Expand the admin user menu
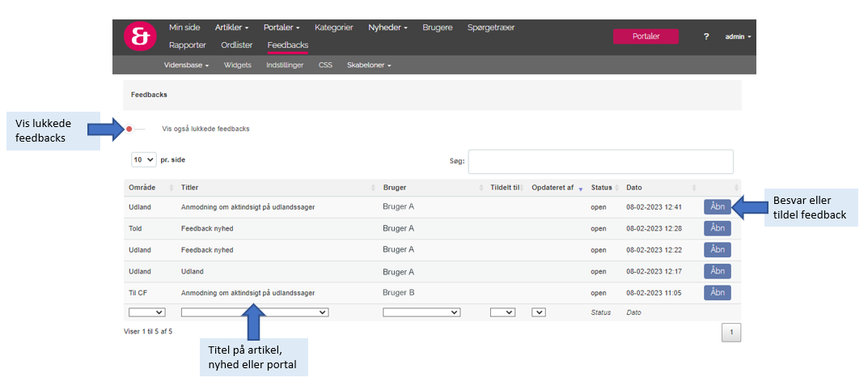868x386 pixels. coord(738,36)
